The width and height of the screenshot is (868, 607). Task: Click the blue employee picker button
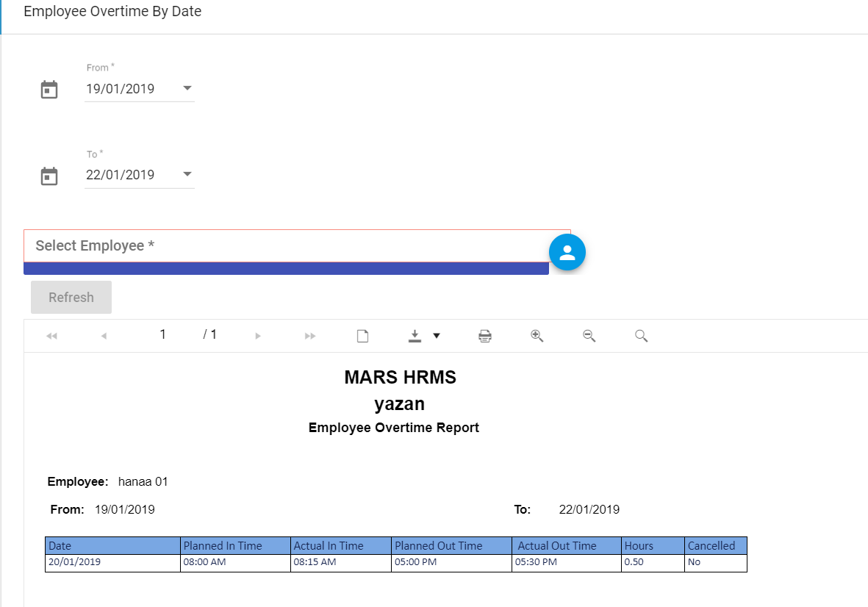(567, 253)
